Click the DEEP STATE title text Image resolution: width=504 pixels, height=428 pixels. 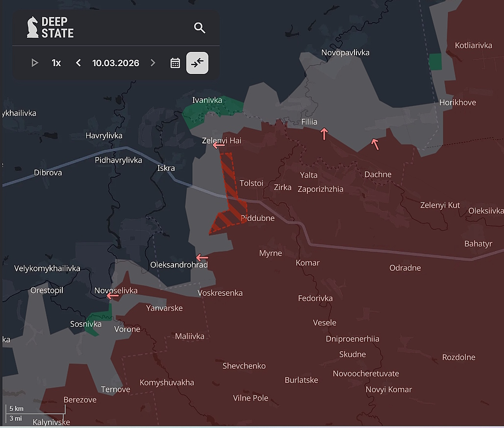click(x=60, y=28)
